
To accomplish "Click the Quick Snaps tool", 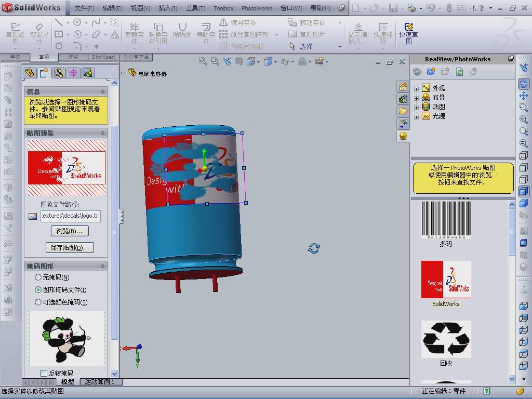I will pyautogui.click(x=383, y=34).
